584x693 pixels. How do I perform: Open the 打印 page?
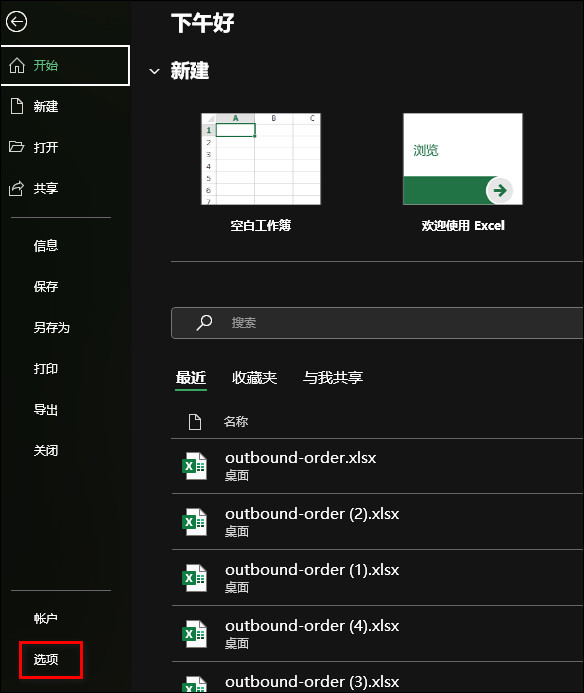point(46,369)
